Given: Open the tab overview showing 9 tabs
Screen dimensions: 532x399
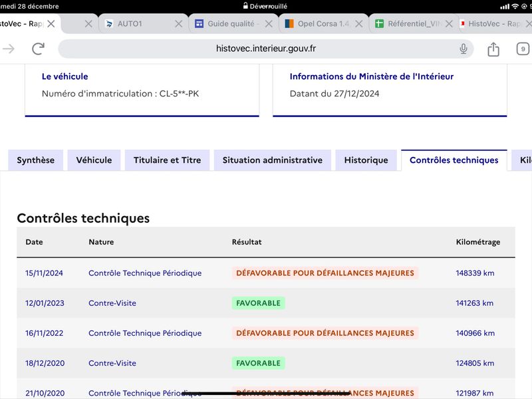Looking at the screenshot, I should tap(523, 49).
